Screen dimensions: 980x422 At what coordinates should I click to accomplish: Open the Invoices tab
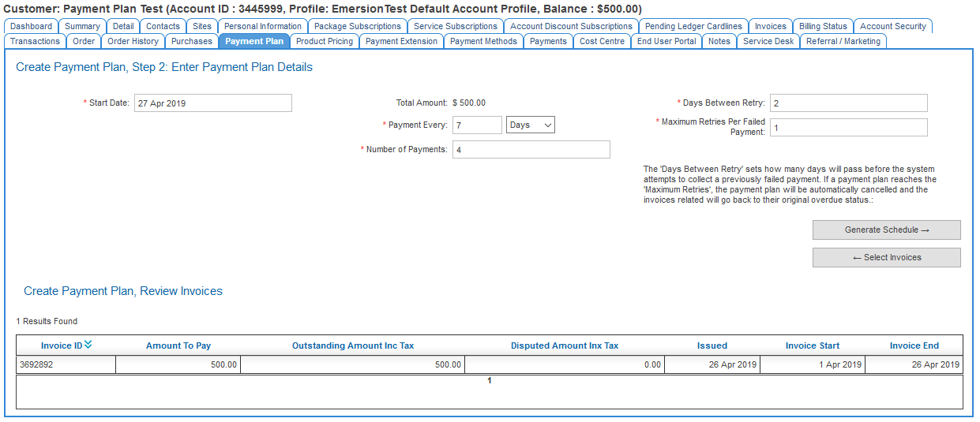tap(770, 26)
